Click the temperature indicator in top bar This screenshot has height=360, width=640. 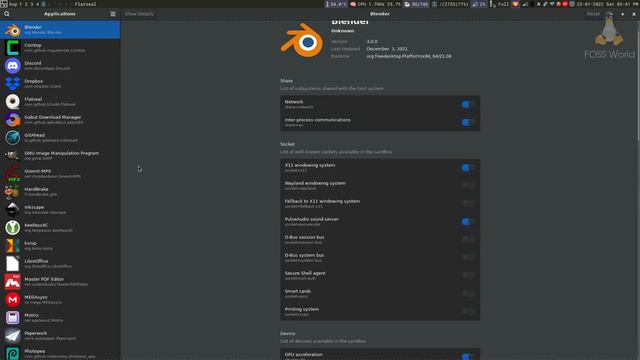pyautogui.click(x=336, y=4)
